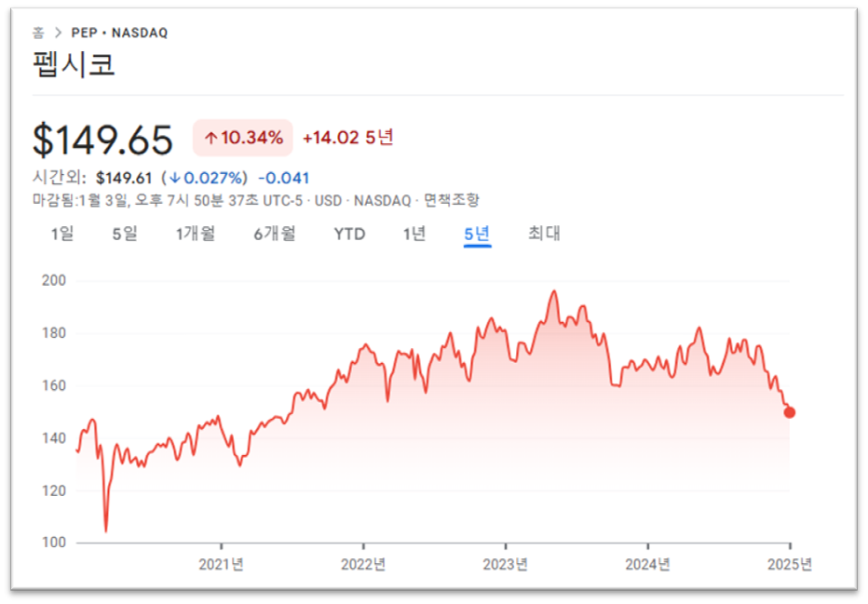Select the 1일 time range tab
This screenshot has height=604, width=868.
pyautogui.click(x=62, y=234)
